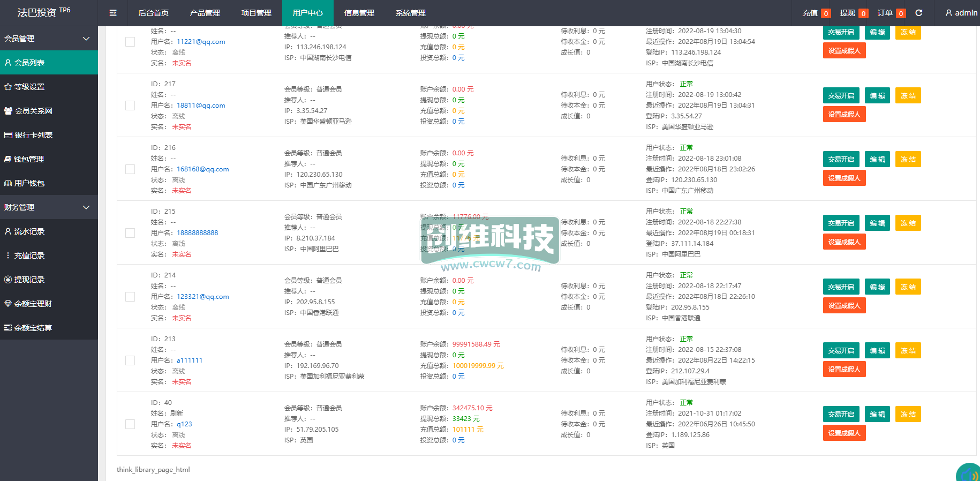Click 交易开启 for ID 216
Screen dimensions: 980x481
click(841, 160)
